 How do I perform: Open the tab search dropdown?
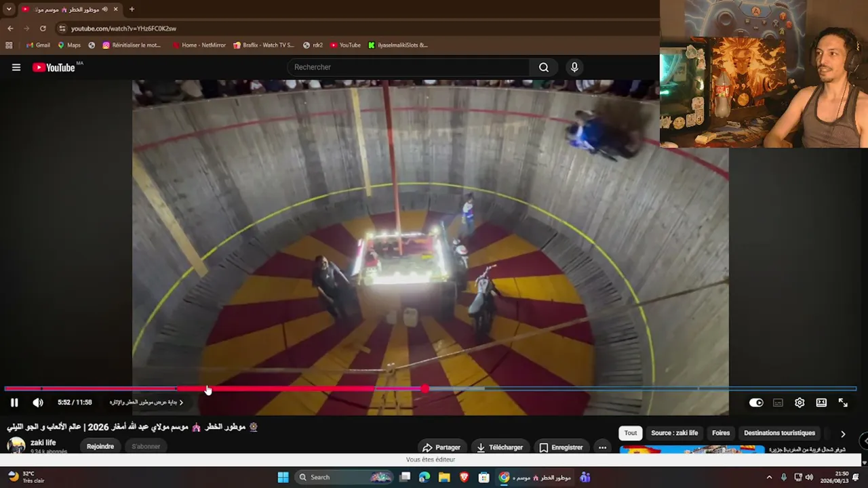(x=9, y=9)
